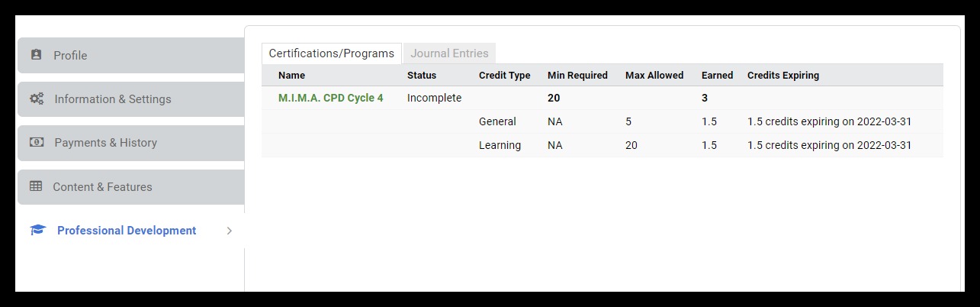
Task: Click the Learning credit type row
Action: pos(500,145)
